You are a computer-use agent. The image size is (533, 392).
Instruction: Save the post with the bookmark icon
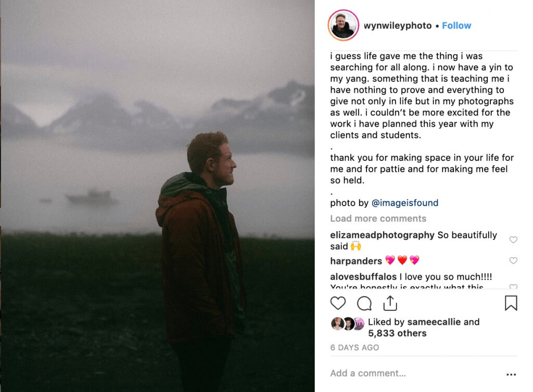(511, 303)
